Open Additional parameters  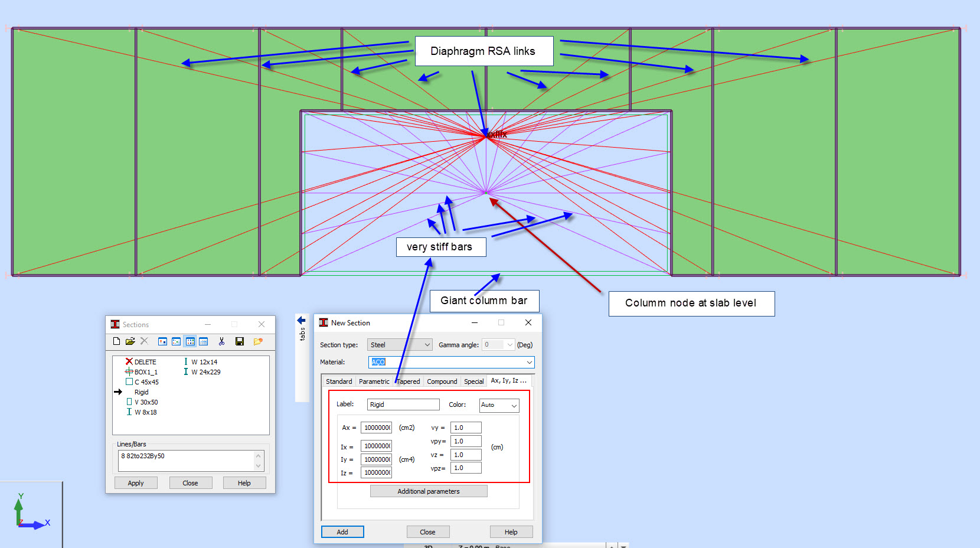[429, 491]
